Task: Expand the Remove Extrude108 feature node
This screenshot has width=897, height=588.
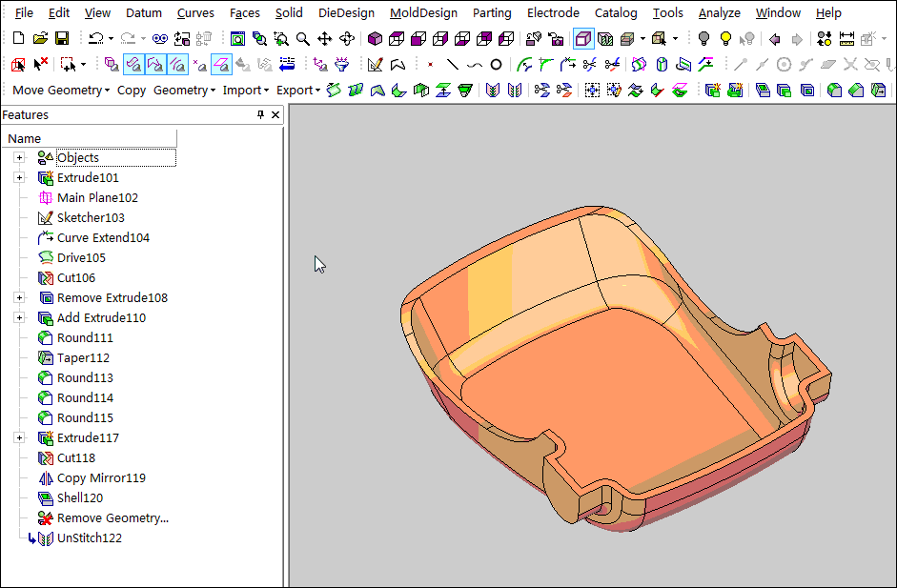Action: [19, 298]
